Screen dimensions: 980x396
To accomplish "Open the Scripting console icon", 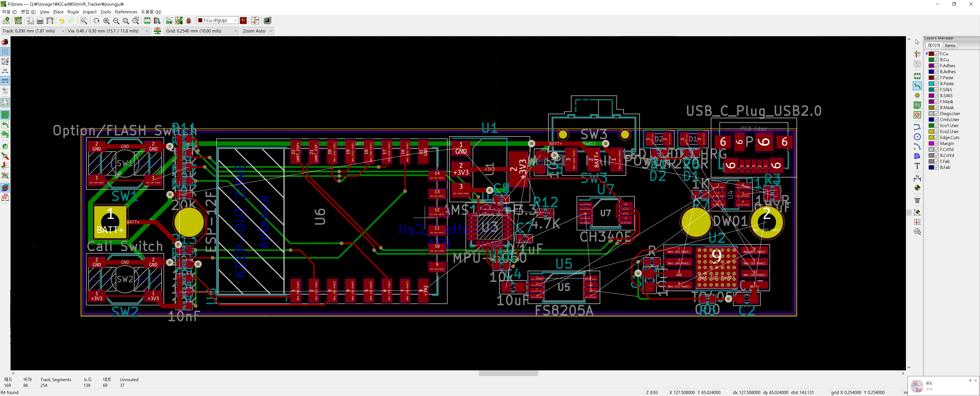I will tap(268, 21).
